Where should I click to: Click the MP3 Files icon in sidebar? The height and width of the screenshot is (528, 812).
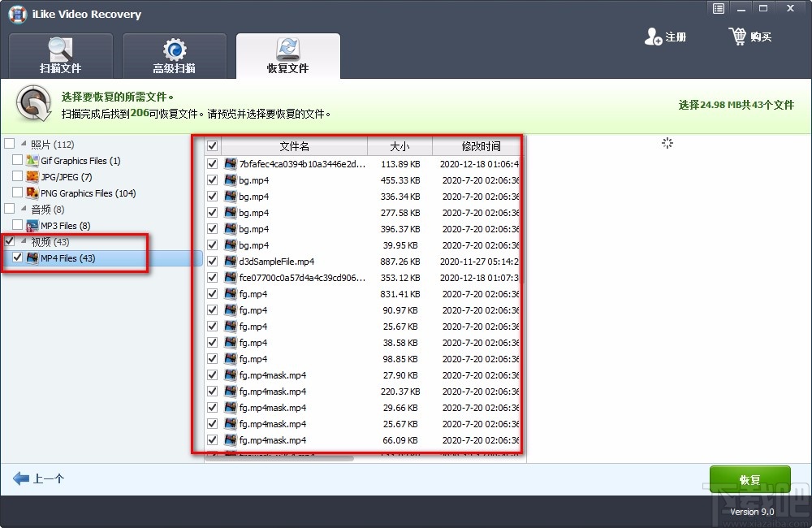click(31, 226)
